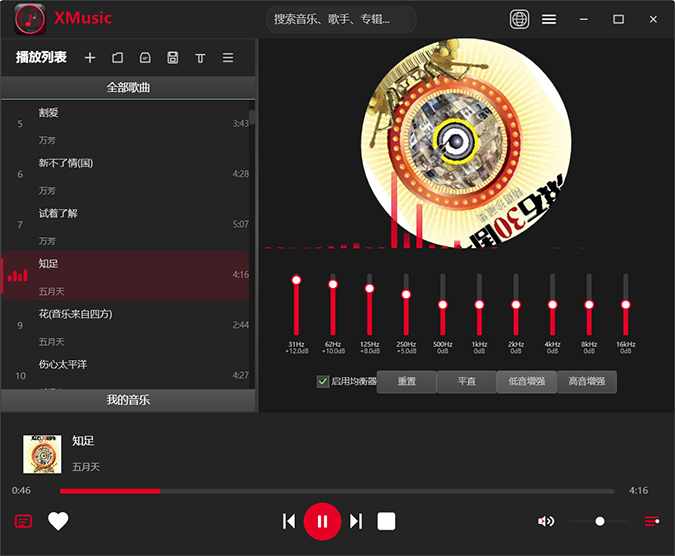
Task: Open the hamburger main menu in title bar
Action: coord(549,19)
